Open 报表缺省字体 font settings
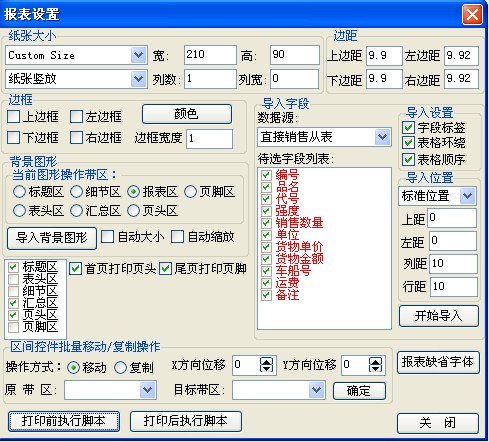489x442 pixels. 438,362
